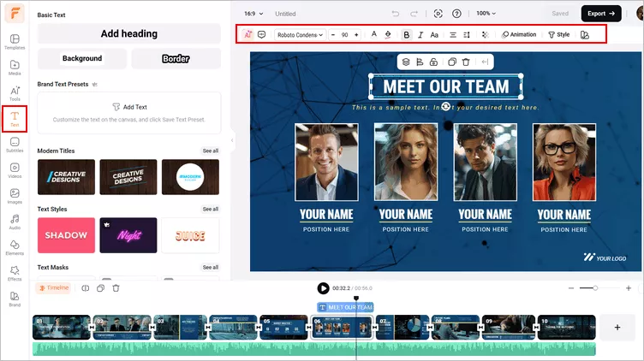Open line spacing options
Image resolution: width=644 pixels, height=361 pixels.
click(x=467, y=35)
